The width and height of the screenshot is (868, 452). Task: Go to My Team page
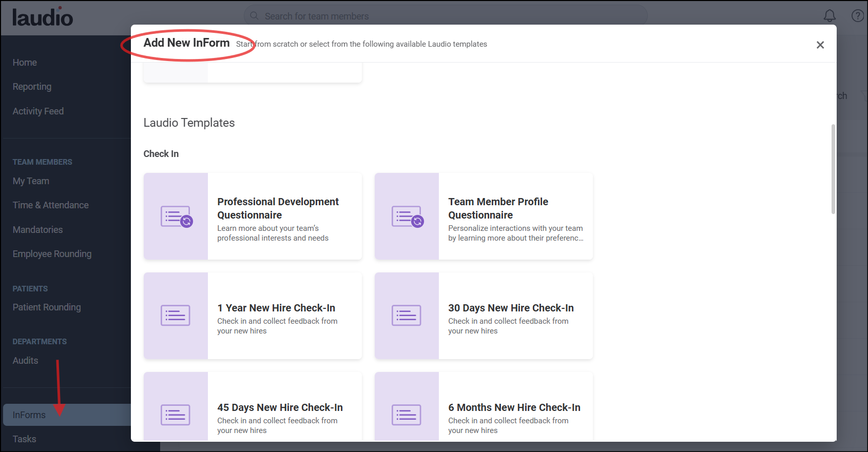[x=31, y=181]
